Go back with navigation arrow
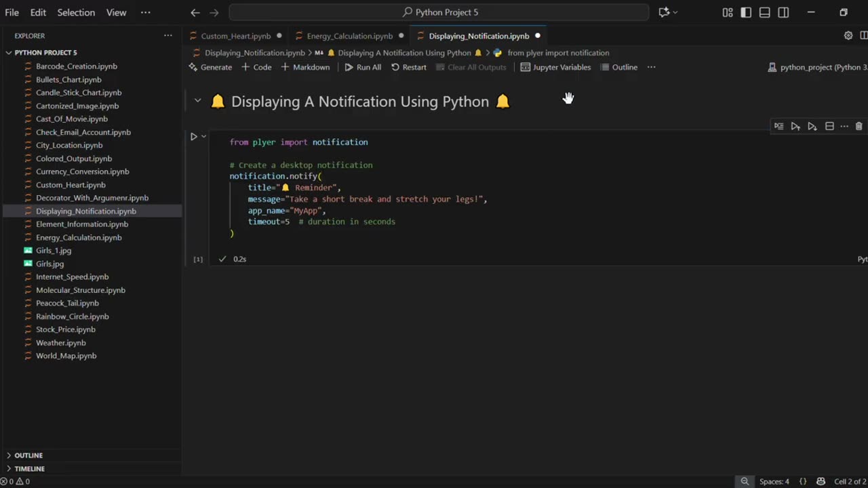Viewport: 868px width, 488px height. [x=195, y=12]
